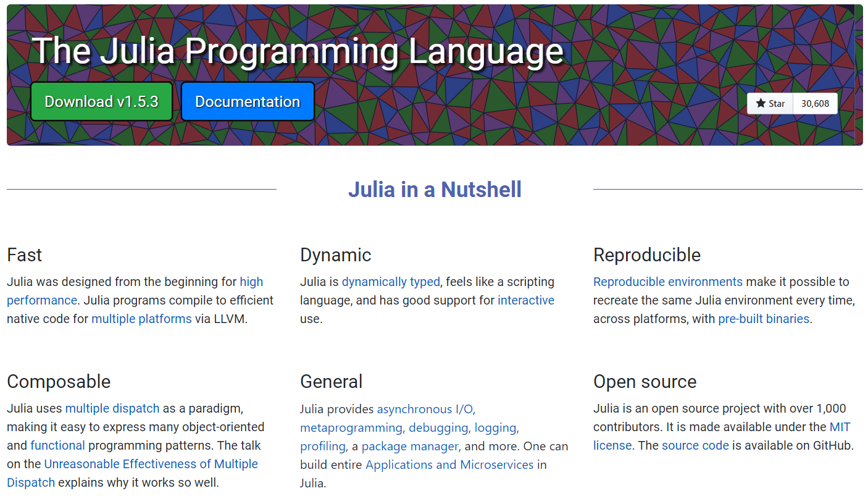868x496 pixels.
Task: Follow the 'pre-built binaries' link
Action: 764,319
